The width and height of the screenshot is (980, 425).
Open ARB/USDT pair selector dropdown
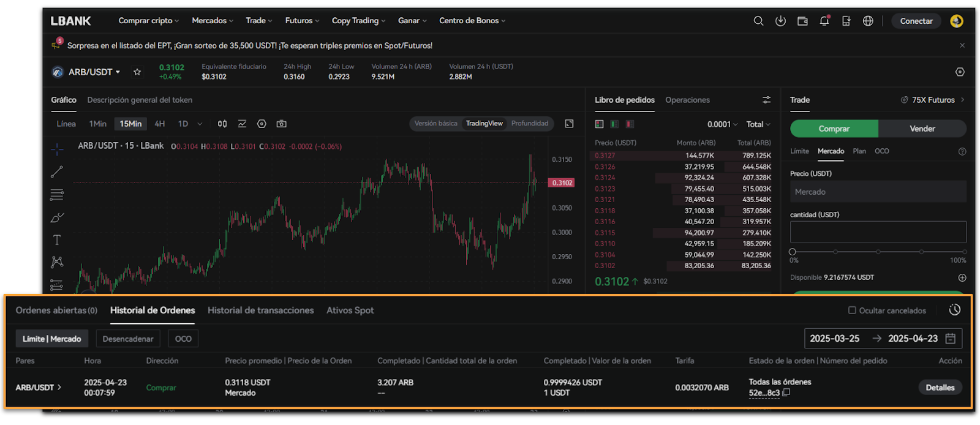click(x=94, y=72)
